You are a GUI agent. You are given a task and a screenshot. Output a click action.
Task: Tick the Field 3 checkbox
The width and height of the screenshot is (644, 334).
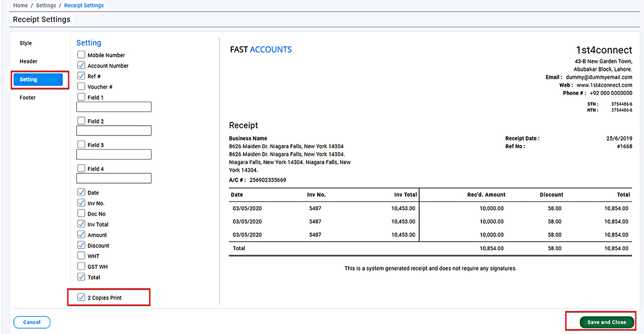82,144
